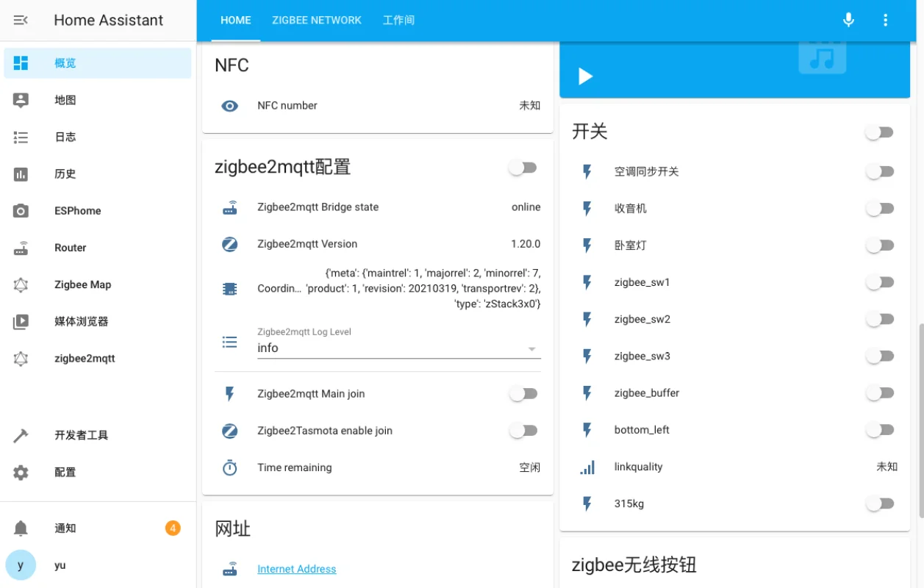
Task: Open Zigbee Map icon in sidebar
Action: tap(21, 284)
